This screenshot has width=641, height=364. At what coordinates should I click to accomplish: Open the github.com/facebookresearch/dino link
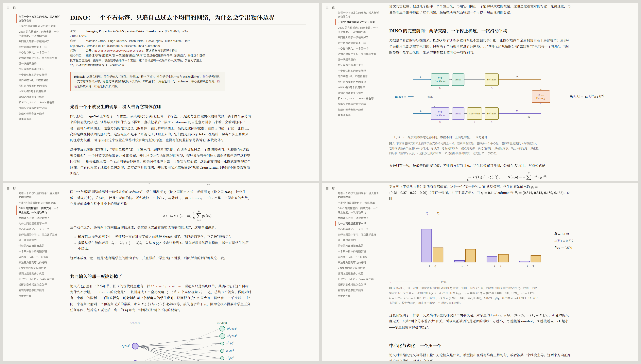tap(119, 51)
